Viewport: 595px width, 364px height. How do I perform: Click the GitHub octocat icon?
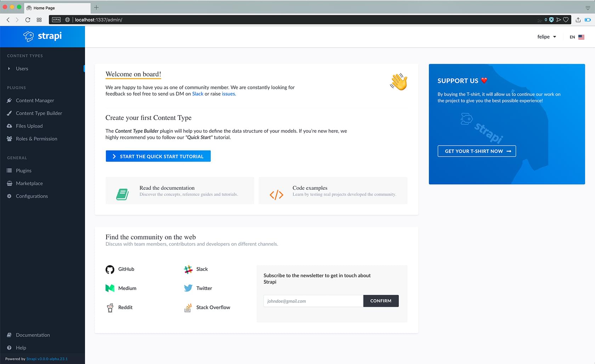(110, 269)
